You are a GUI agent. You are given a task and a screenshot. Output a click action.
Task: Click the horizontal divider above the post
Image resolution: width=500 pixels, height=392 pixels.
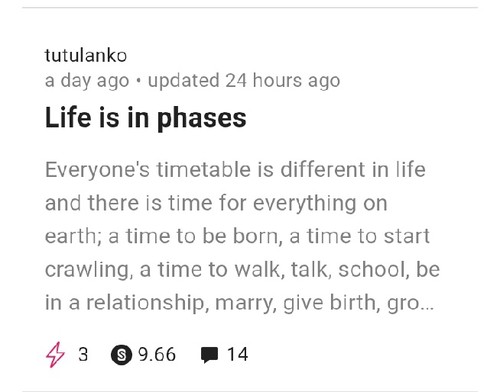tap(250, 7)
